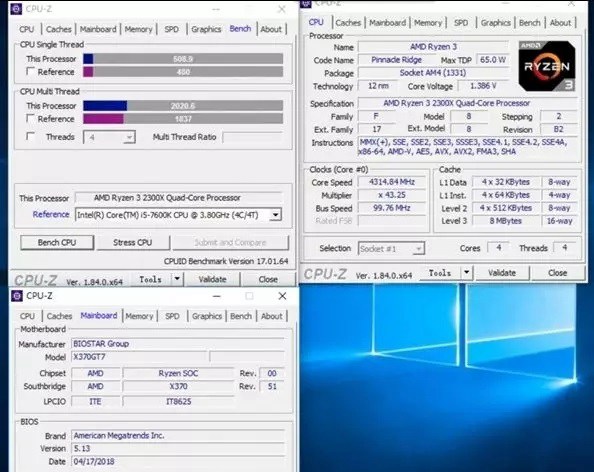594x472 pixels.
Task: Click single thread Reference score bar
Action: click(x=183, y=72)
